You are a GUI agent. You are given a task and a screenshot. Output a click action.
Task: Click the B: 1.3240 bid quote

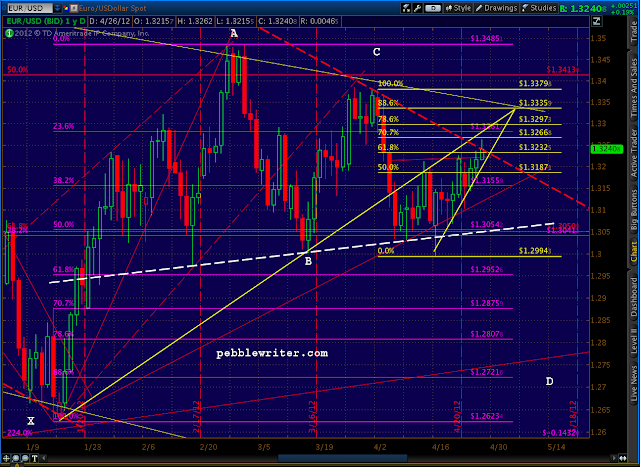(584, 8)
